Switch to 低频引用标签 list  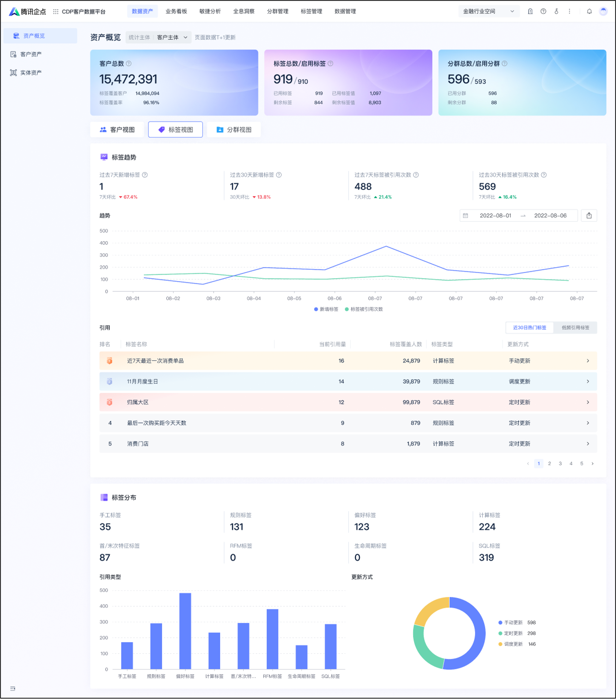(x=575, y=328)
